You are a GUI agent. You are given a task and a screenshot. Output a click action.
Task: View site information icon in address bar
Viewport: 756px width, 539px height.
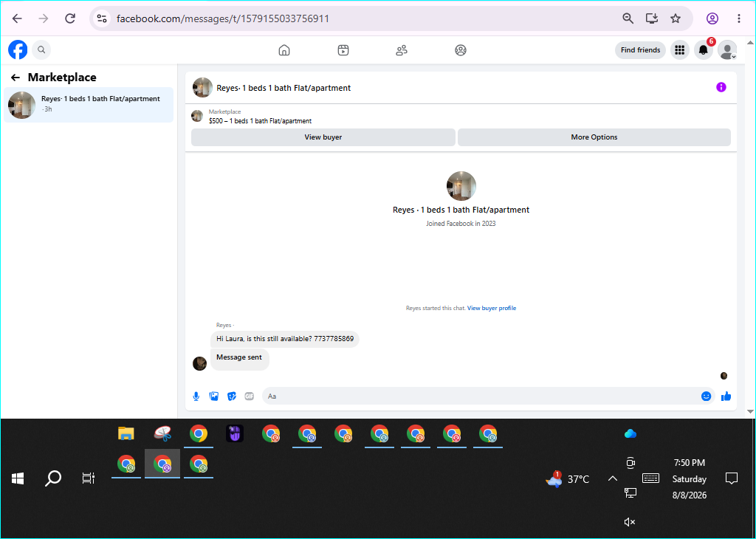[x=102, y=18]
